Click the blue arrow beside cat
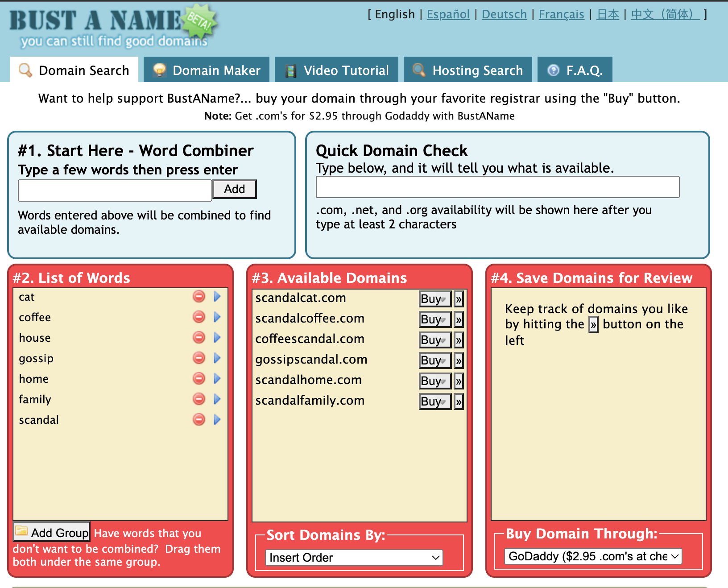 pos(217,296)
